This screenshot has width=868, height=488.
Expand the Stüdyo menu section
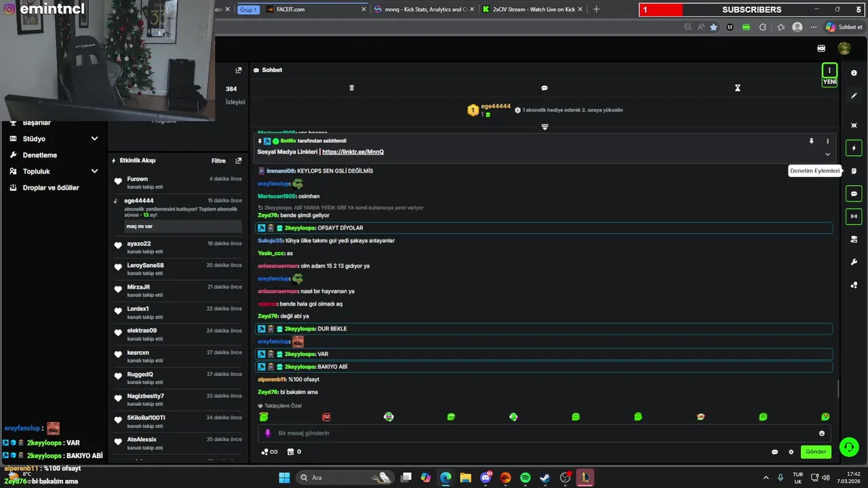pos(54,139)
